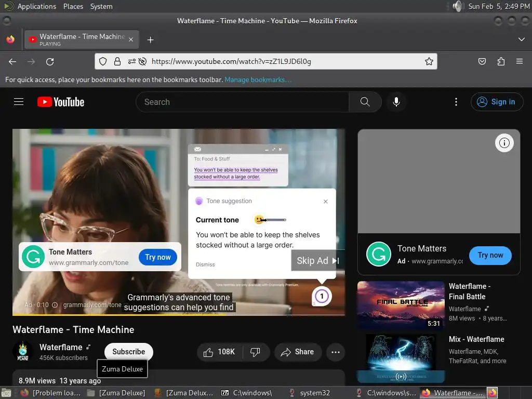Click show desktop icon in bottom panel
The width and height of the screenshot is (532, 399).
(6, 393)
